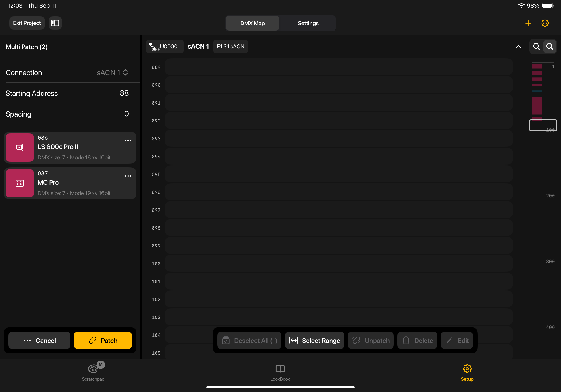Screen dimensions: 561x392
Task: Open the yellow more options ellipsis icon
Action: pos(545,23)
